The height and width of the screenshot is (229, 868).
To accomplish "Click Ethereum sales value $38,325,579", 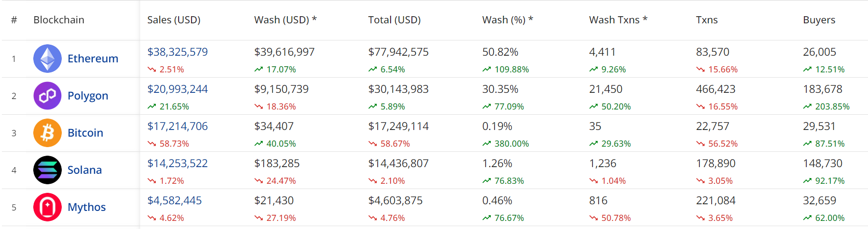I will click(178, 52).
